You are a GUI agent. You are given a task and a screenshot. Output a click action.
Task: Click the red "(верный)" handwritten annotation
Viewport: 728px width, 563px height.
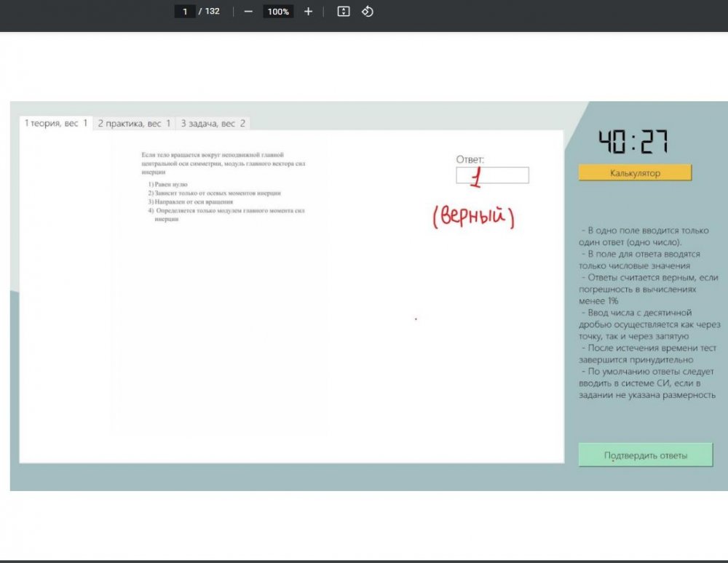point(473,217)
